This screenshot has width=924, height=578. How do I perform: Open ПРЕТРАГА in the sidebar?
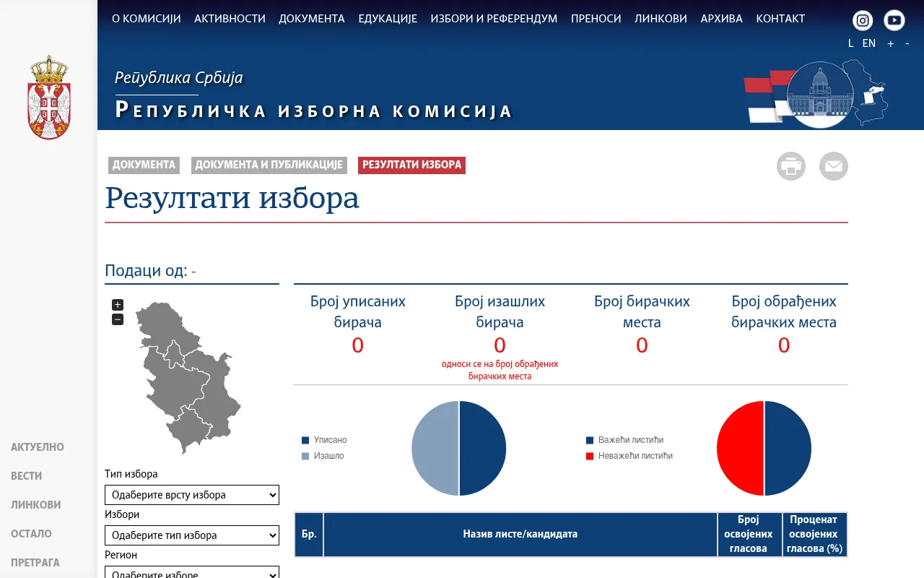(35, 563)
